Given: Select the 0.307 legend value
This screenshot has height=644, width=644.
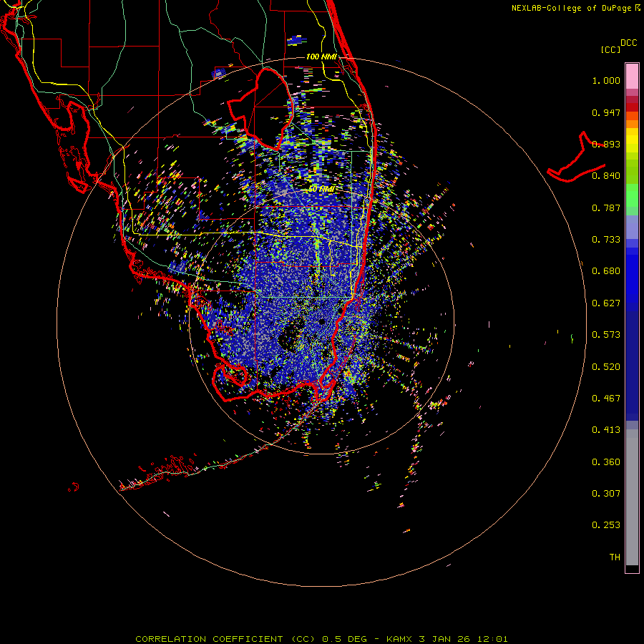Looking at the screenshot, I should tap(606, 494).
